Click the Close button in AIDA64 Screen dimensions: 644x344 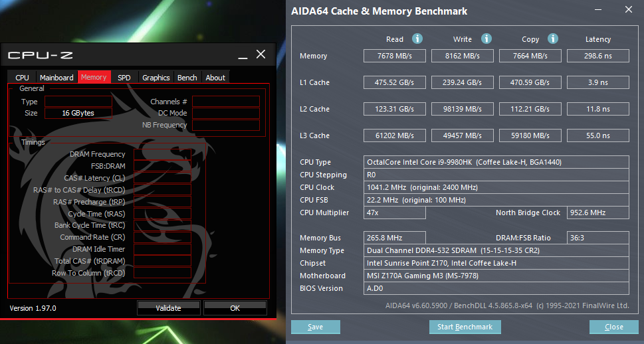(614, 327)
